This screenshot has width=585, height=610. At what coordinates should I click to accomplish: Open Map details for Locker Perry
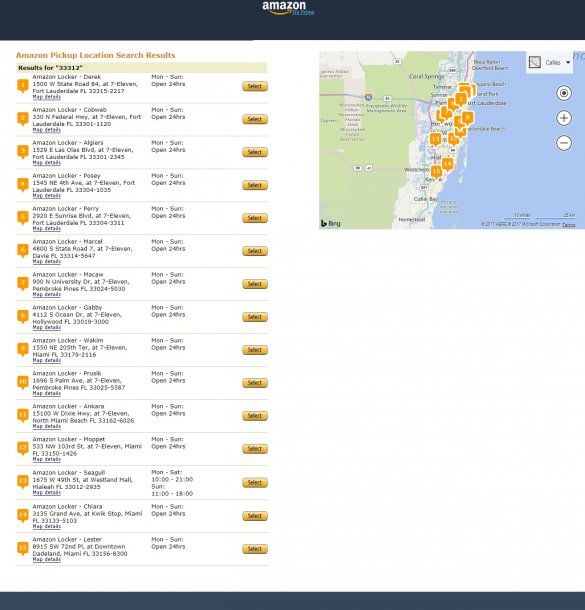47,229
